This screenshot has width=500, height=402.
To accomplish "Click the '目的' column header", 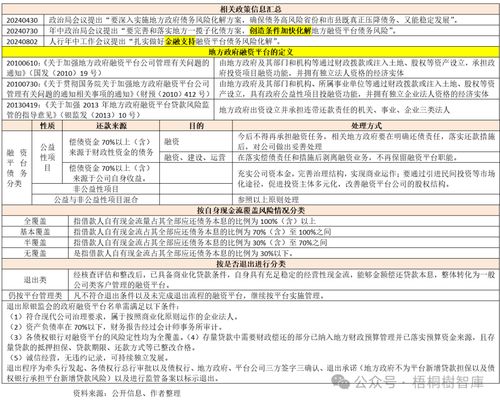I will point(196,126).
